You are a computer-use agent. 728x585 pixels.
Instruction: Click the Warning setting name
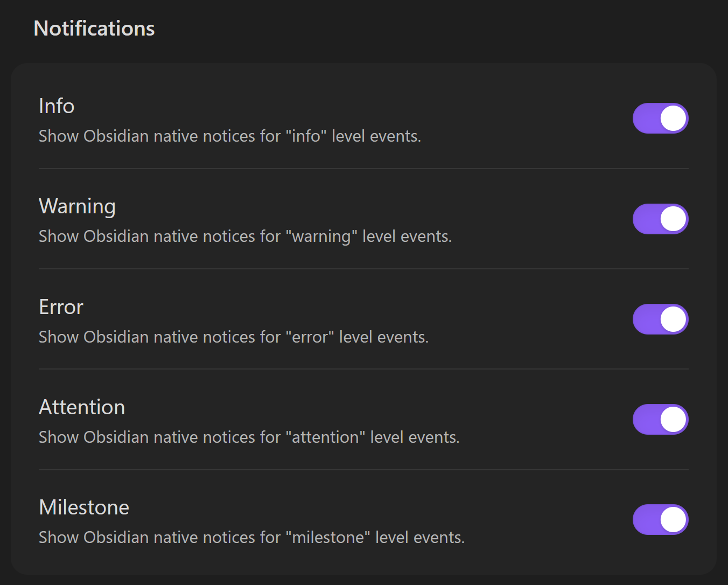tap(77, 207)
